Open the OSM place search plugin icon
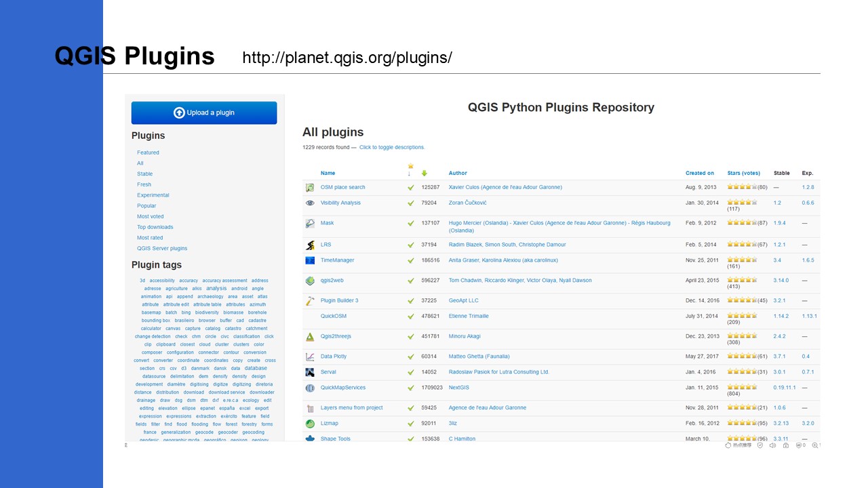Image resolution: width=868 pixels, height=488 pixels. tap(310, 188)
